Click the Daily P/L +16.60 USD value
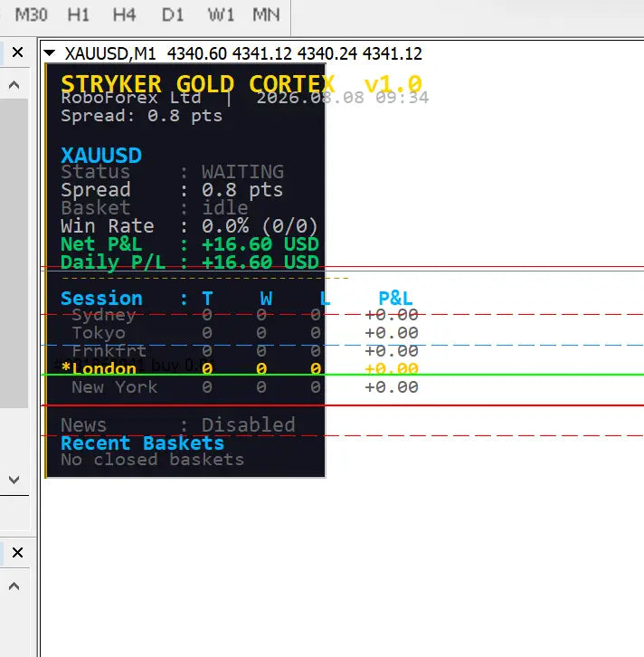This screenshot has height=657, width=644. point(260,262)
